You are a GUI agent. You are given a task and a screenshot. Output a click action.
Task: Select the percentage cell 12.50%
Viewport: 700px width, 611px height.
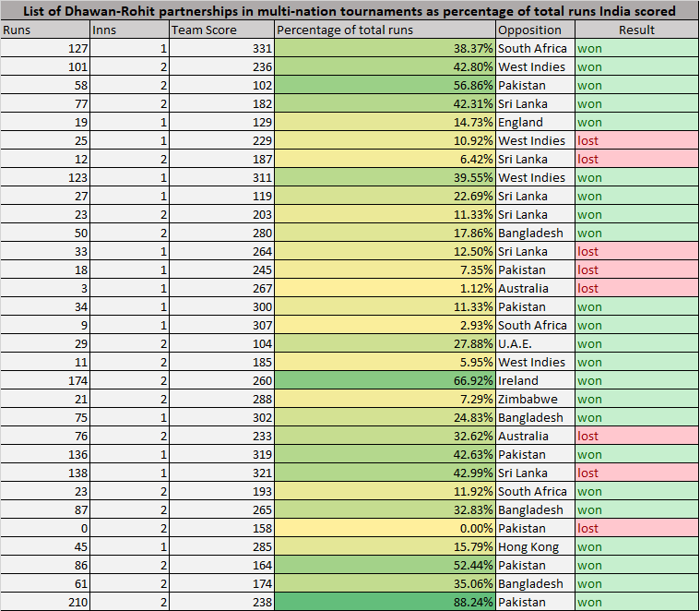[x=385, y=251]
